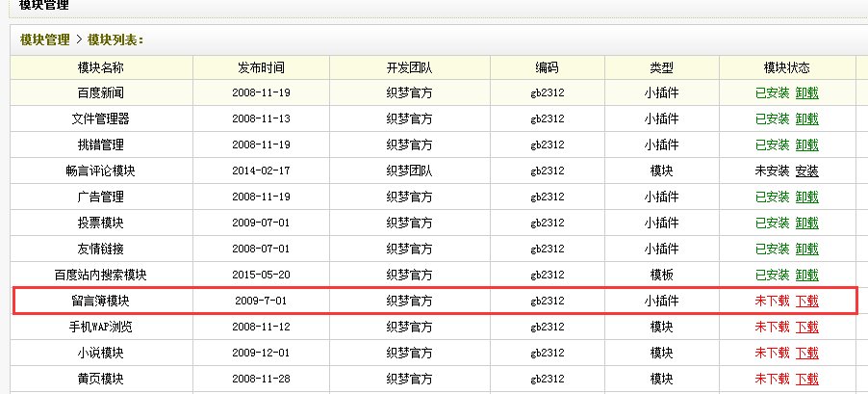
Task: Click 织梦官方 in the 投票模块 row
Action: point(409,223)
